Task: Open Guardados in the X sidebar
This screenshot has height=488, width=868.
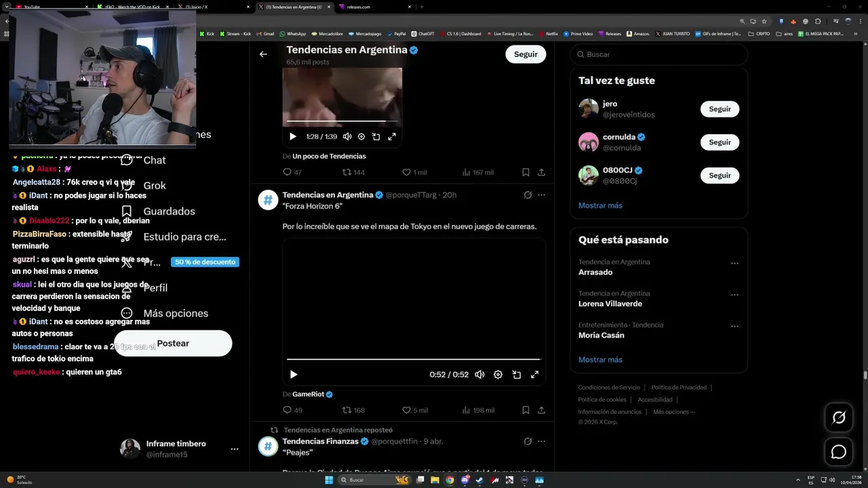Action: point(158,211)
